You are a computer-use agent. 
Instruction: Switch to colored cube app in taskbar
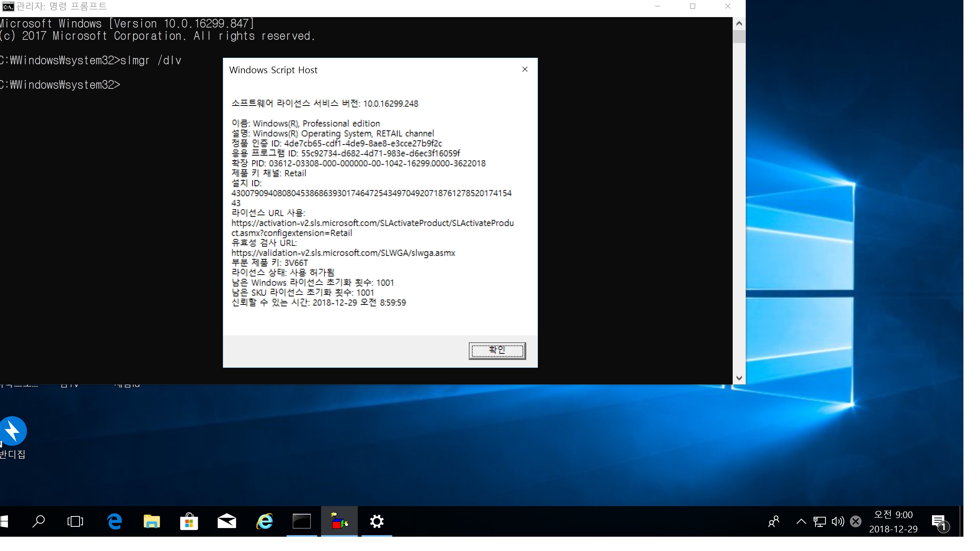(x=339, y=521)
